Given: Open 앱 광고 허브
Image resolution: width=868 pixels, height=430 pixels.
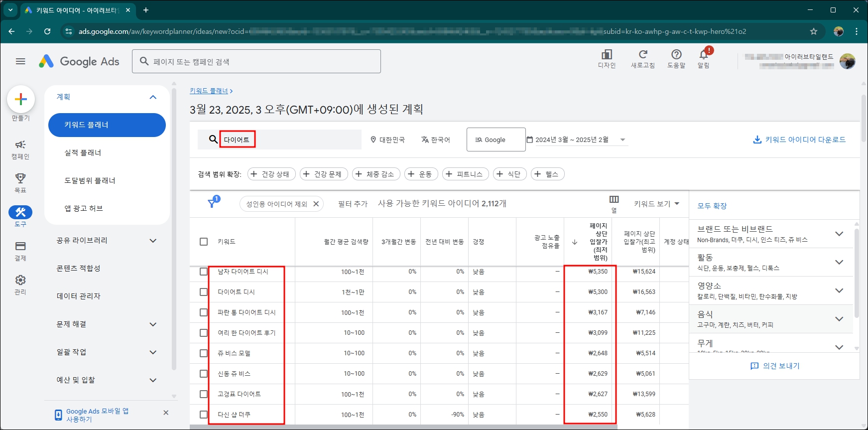Looking at the screenshot, I should [84, 208].
